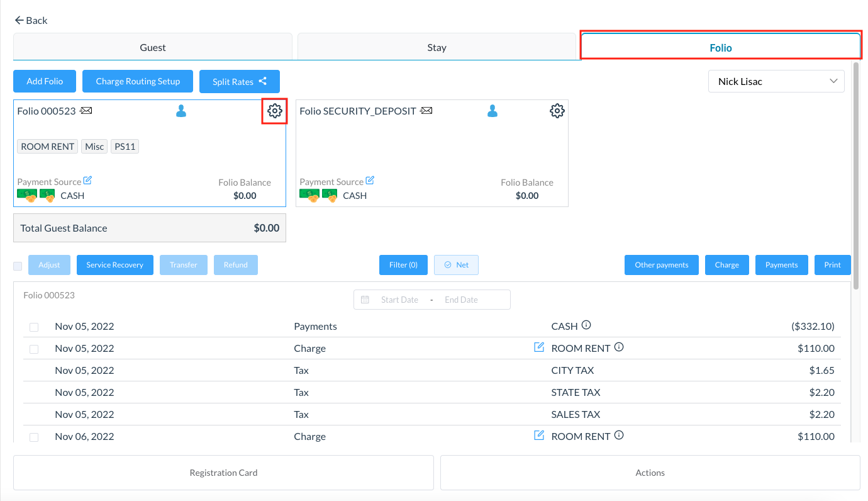Click info icon next to CASH payment
The image size is (868, 501).
click(x=586, y=325)
